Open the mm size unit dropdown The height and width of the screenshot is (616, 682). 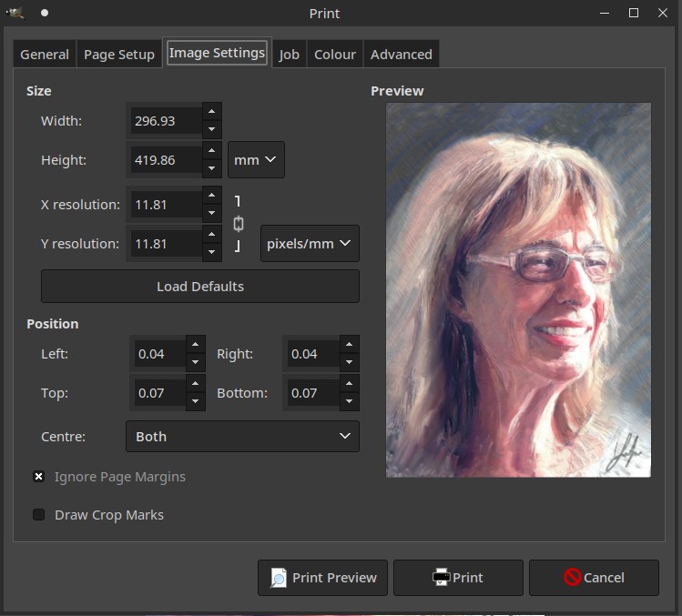(x=256, y=160)
